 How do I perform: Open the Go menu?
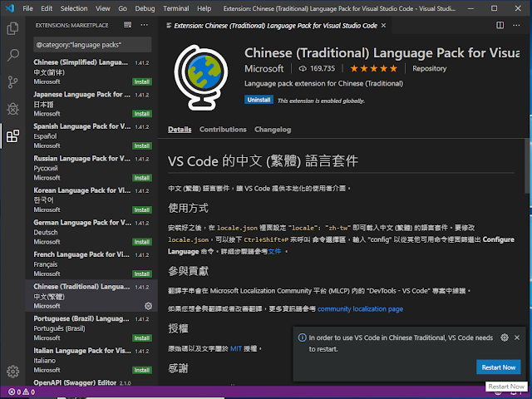pos(122,8)
